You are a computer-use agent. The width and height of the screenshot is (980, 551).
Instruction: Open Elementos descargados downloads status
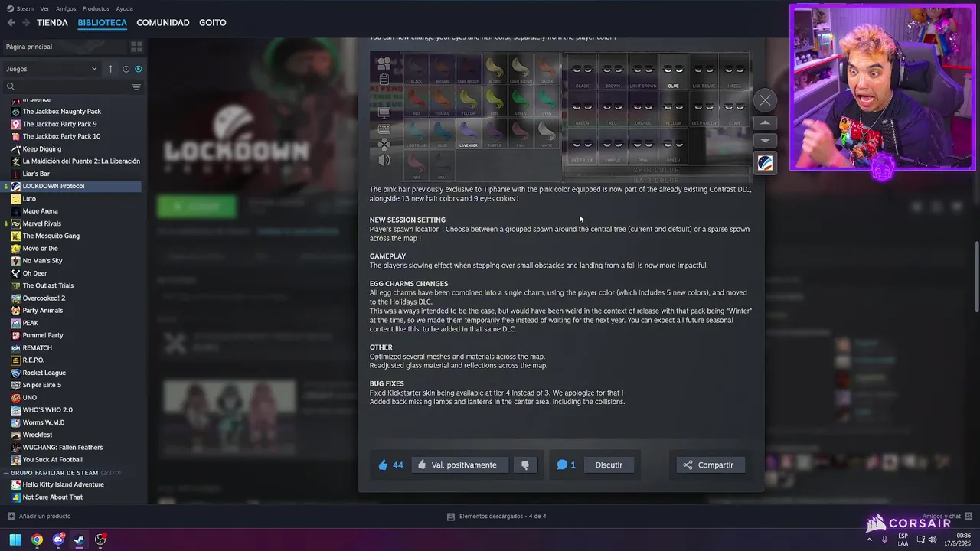pyautogui.click(x=497, y=517)
